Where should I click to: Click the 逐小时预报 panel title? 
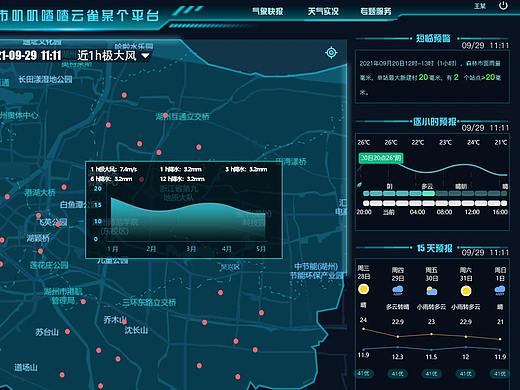pos(434,122)
